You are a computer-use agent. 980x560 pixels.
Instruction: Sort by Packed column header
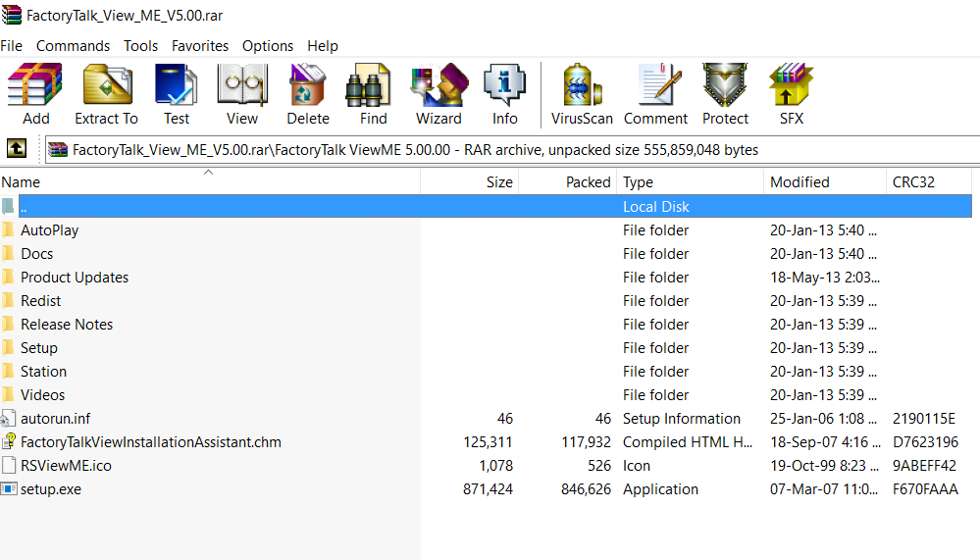(568, 181)
